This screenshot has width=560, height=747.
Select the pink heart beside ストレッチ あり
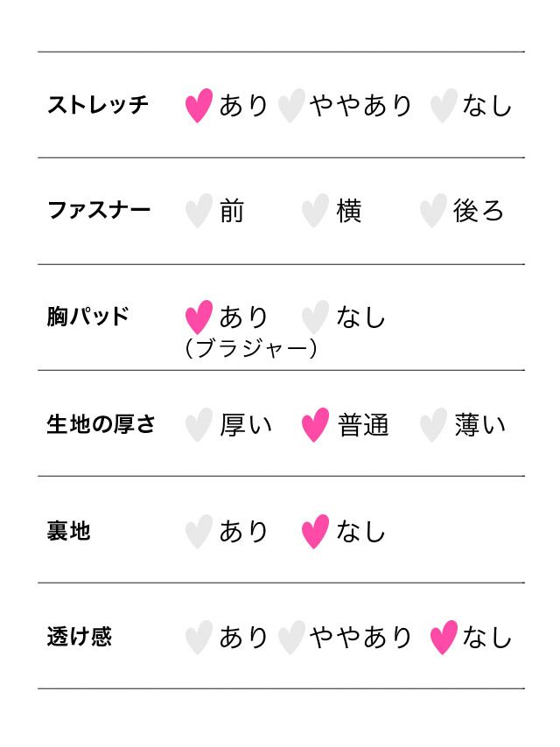pyautogui.click(x=199, y=106)
